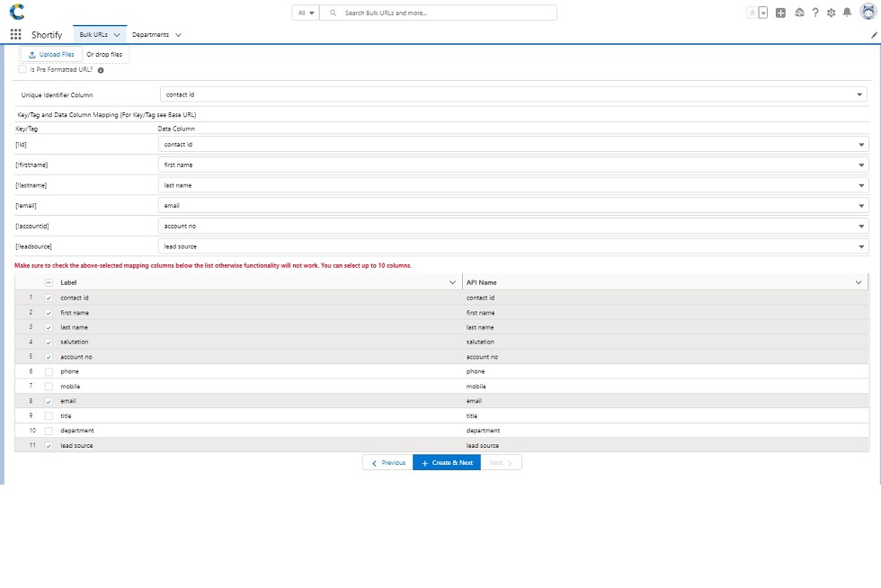
Task: Click the Upload Files button
Action: 51,55
